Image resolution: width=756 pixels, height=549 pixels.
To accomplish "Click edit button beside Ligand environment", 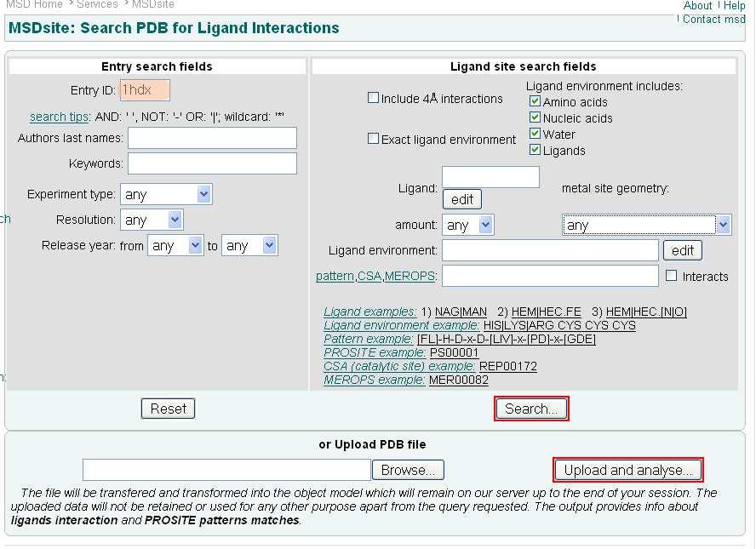I will [x=682, y=250].
